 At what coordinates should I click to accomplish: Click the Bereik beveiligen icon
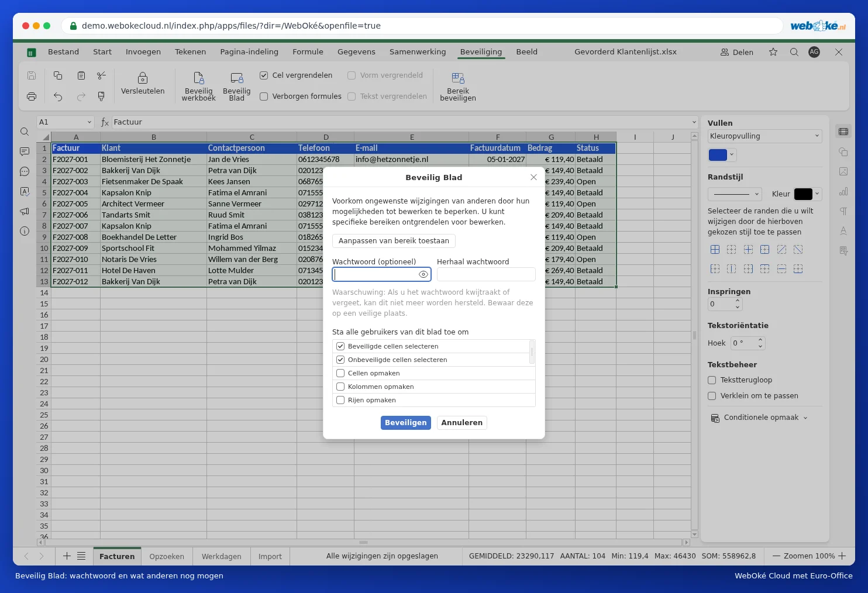458,78
